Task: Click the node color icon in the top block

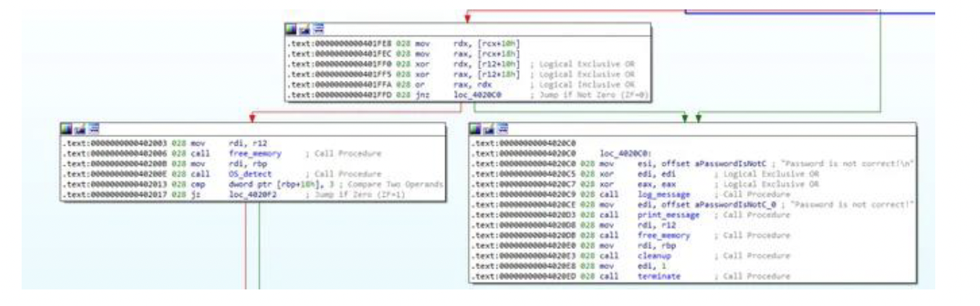Action: (293, 27)
